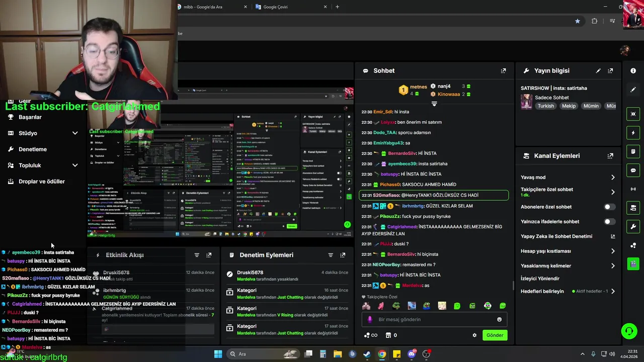
Task: Click the Mekip stream tag
Action: pyautogui.click(x=569, y=106)
